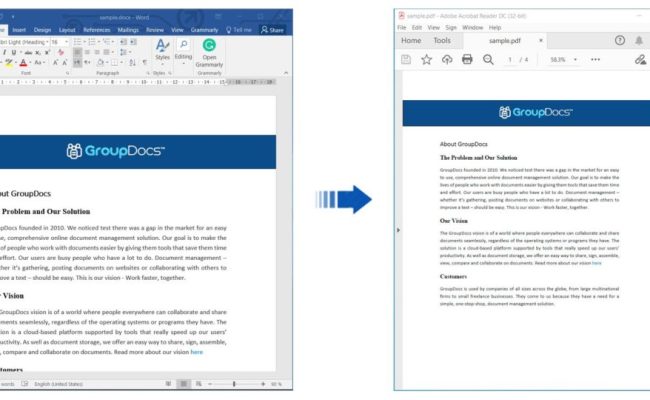This screenshot has height=400, width=650.
Task: Apply the red font color
Action: [x=23, y=63]
